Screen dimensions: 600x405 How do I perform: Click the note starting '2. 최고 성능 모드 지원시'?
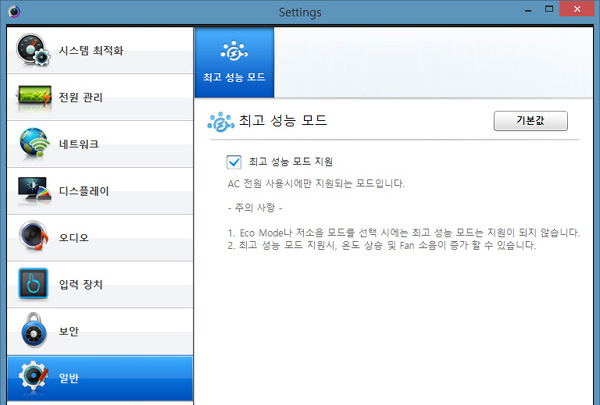point(382,245)
